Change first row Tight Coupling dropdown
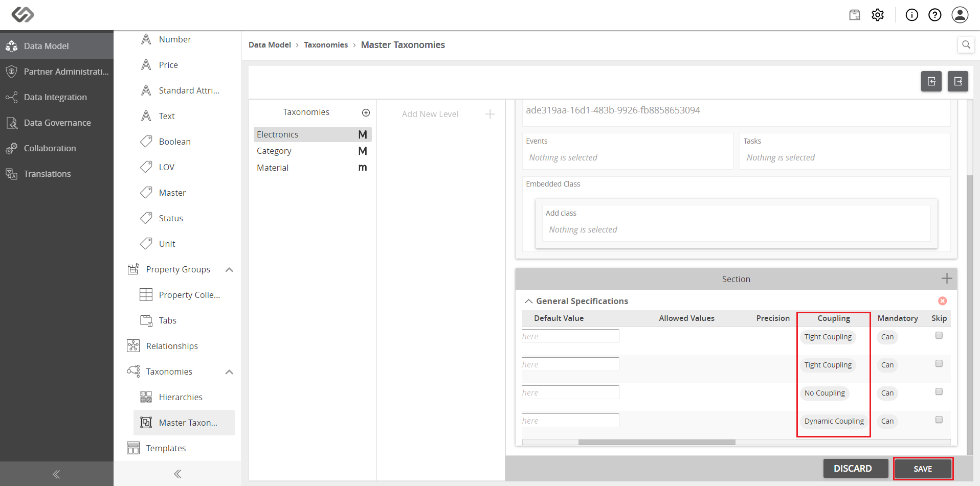Screen dimensions: 980x486 tap(828, 337)
